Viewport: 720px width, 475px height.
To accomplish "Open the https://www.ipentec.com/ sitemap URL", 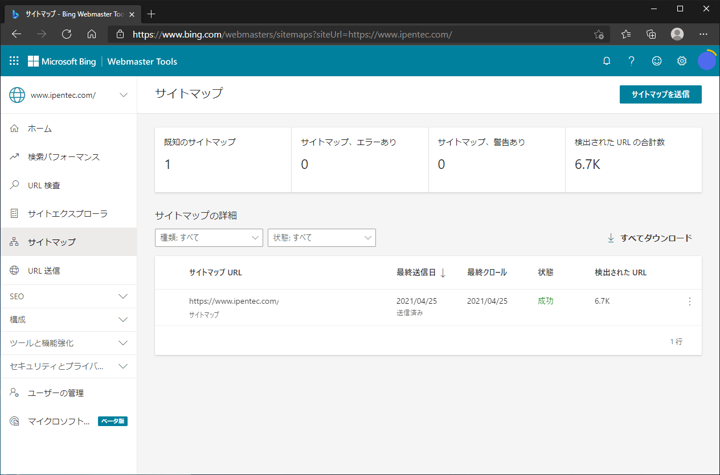I will (234, 301).
